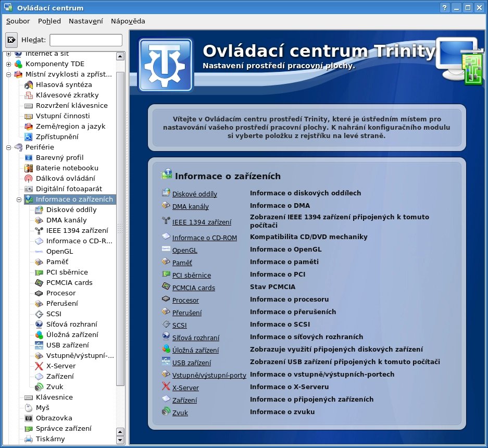Select SCSI in the sidebar tree
The height and width of the screenshot is (448, 488).
coord(54,314)
